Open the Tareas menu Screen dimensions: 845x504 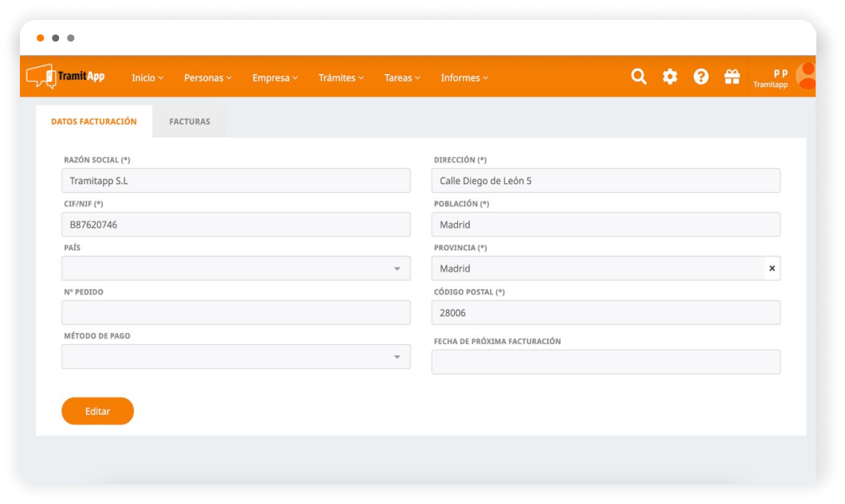tap(402, 78)
